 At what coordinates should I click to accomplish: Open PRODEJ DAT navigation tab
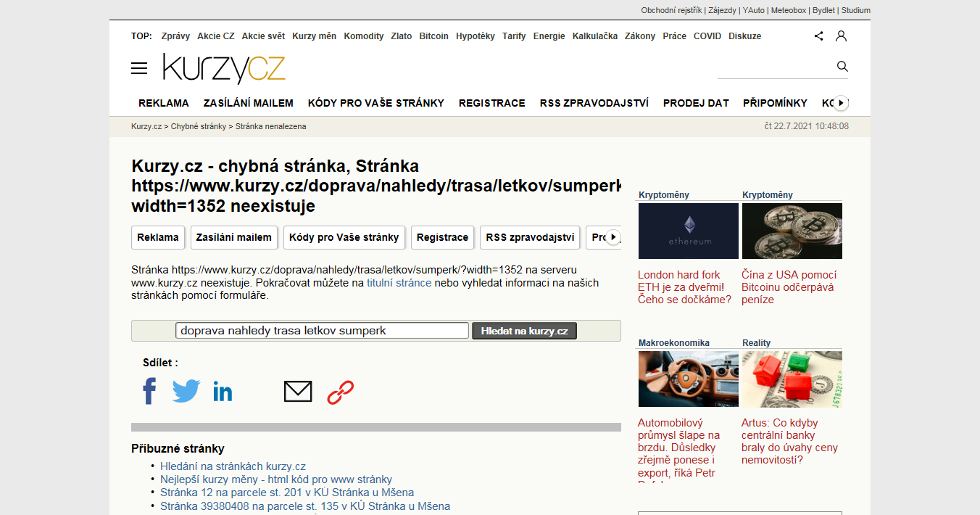point(696,103)
